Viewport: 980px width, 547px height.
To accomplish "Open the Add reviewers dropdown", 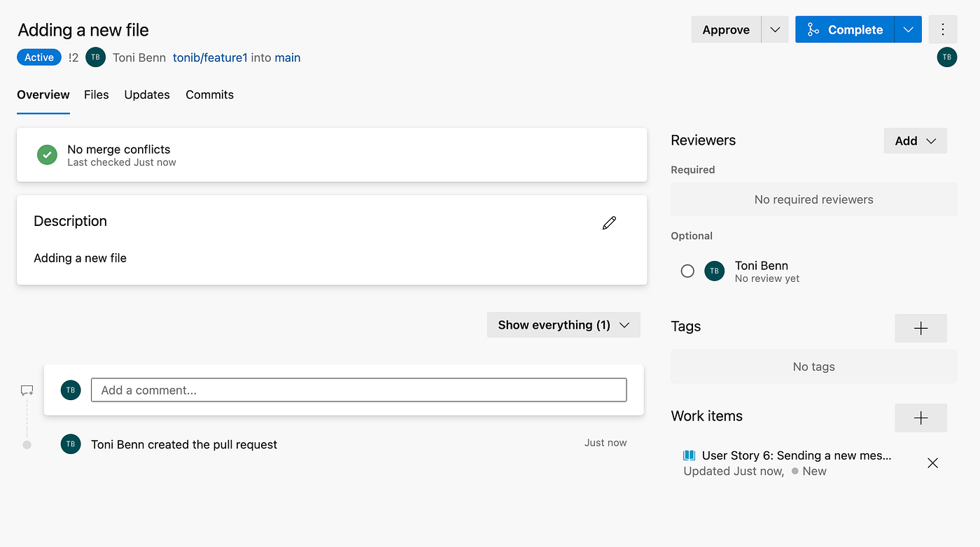I will [915, 141].
